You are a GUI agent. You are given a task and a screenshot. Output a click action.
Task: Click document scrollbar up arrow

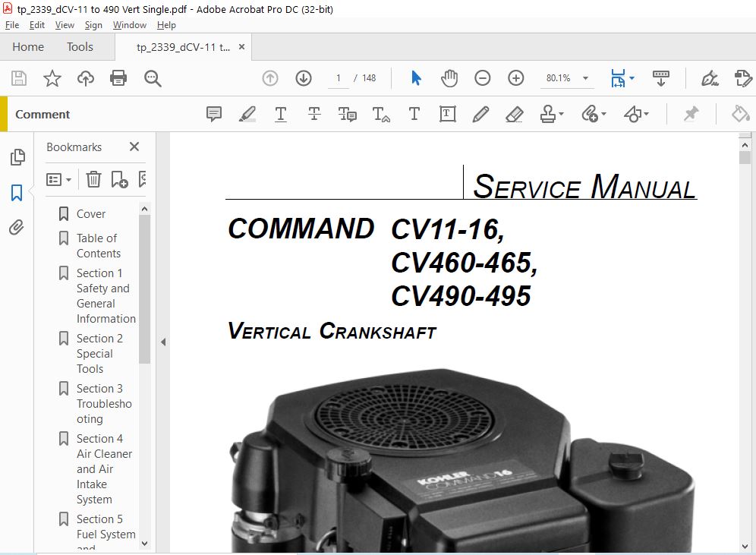745,145
